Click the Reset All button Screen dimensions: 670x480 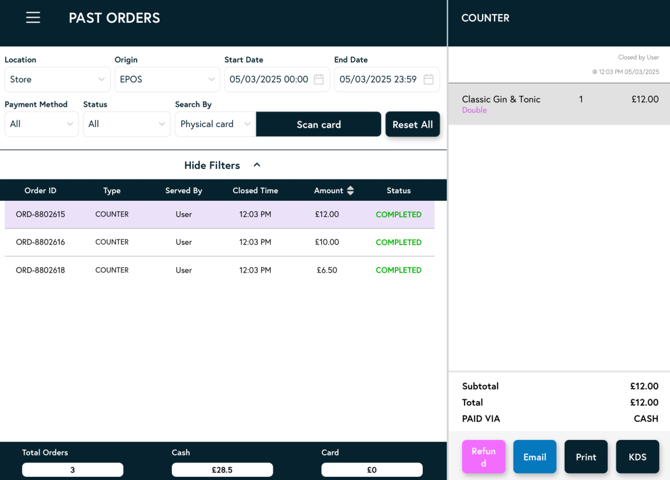(x=412, y=124)
